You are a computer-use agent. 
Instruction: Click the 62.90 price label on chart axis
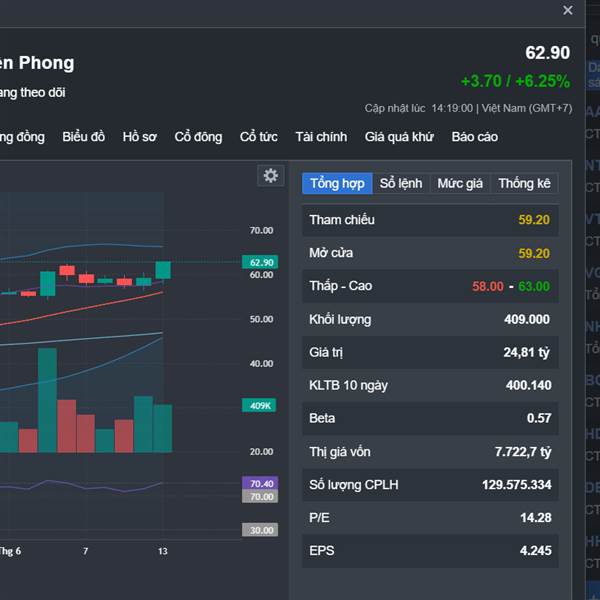pyautogui.click(x=260, y=262)
